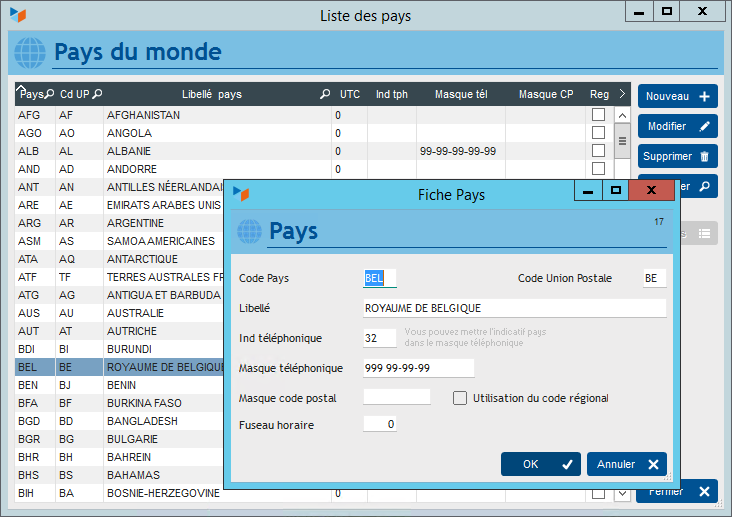Click the table scrollbar down arrow

tap(622, 493)
